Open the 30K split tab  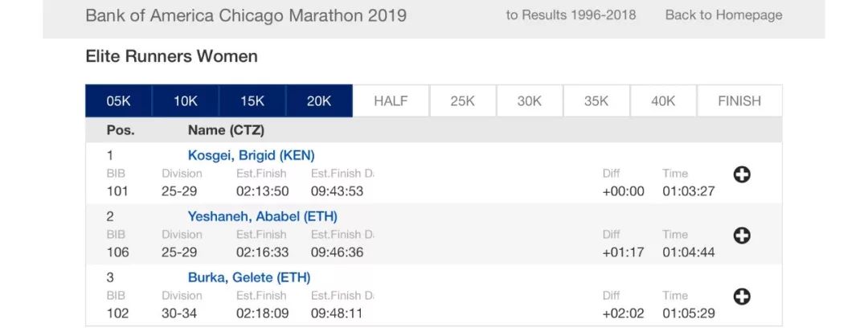point(530,101)
